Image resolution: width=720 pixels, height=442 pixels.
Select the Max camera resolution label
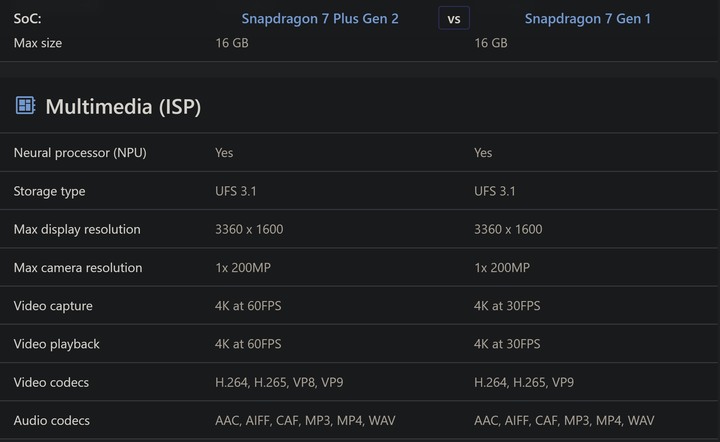click(x=78, y=268)
